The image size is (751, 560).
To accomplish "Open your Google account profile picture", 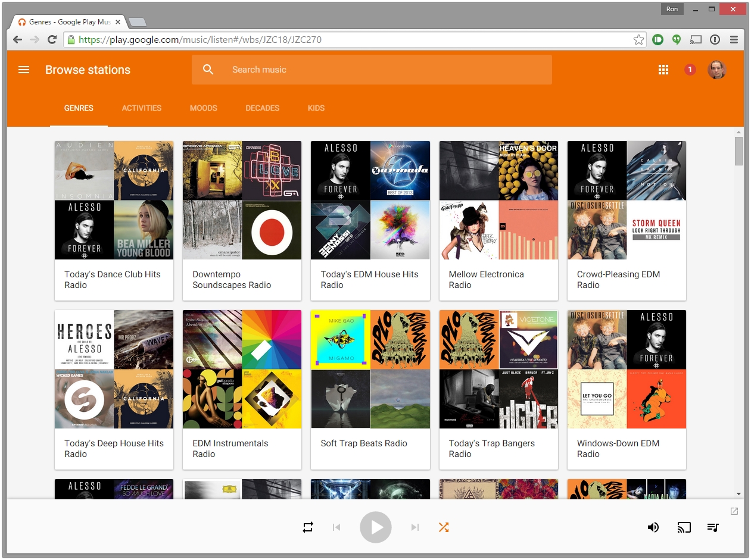I will tap(716, 70).
